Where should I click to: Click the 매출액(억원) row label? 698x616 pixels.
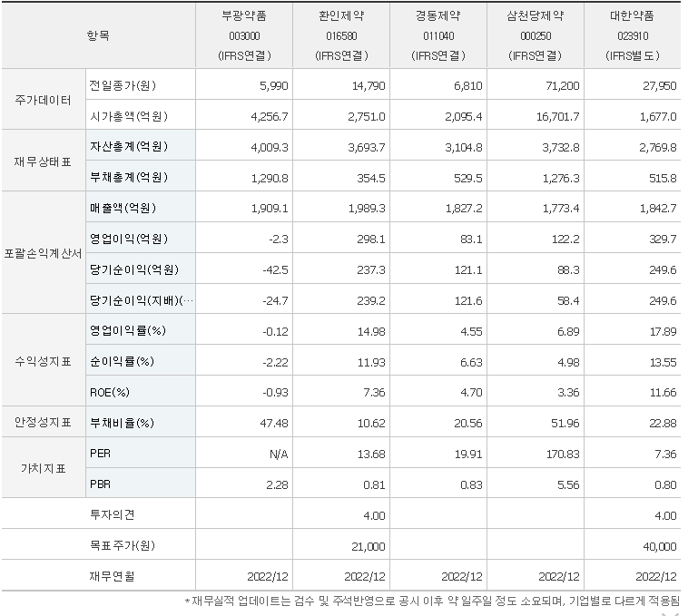coord(123,208)
